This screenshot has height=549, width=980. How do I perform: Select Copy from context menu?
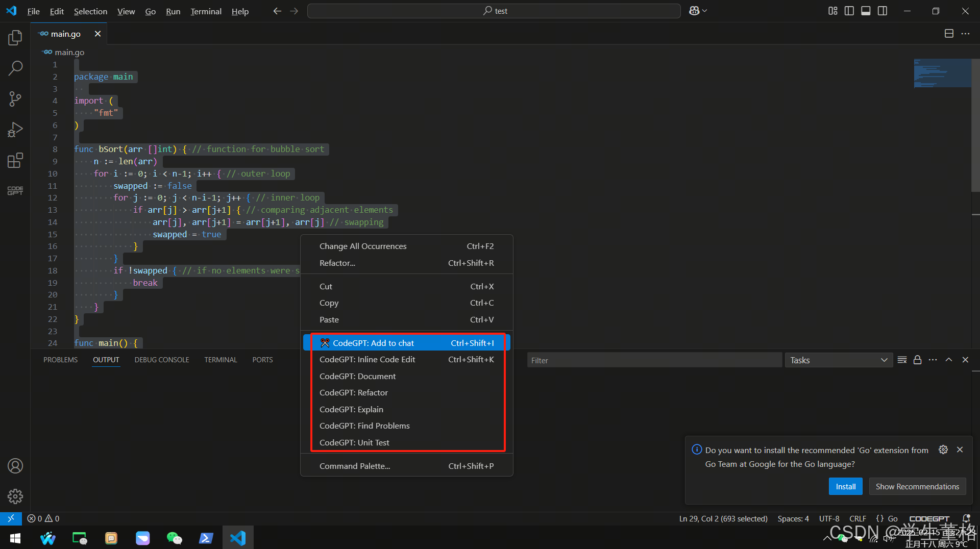(x=407, y=303)
